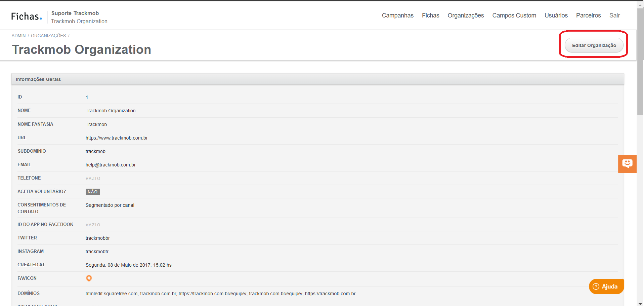Go to Fichas menu item
Image resolution: width=644 pixels, height=306 pixels.
coord(430,15)
